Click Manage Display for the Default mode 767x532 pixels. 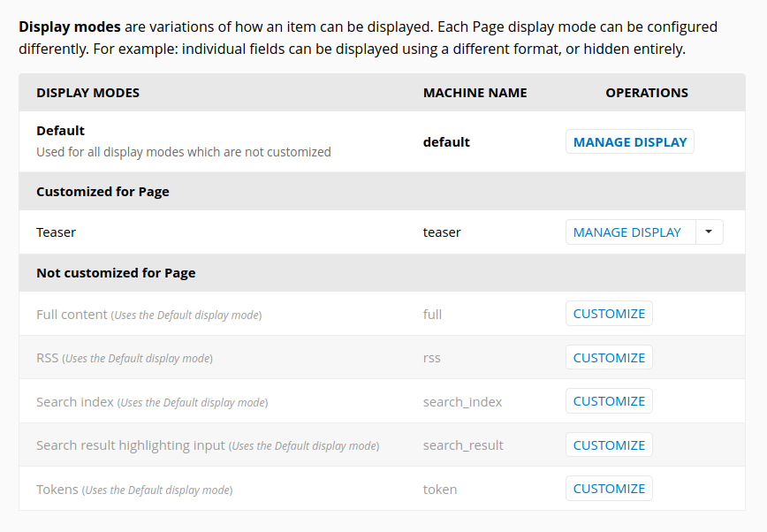pos(629,141)
